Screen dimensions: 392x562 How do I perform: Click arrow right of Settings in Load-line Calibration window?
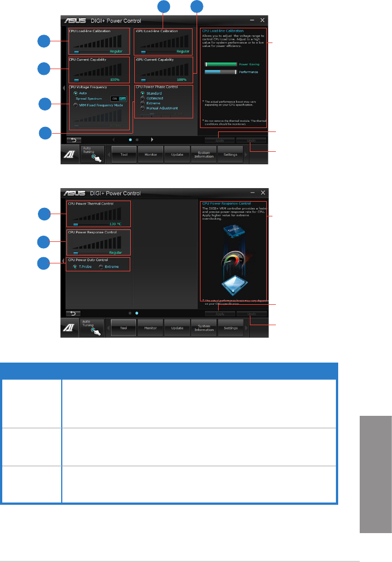246,155
